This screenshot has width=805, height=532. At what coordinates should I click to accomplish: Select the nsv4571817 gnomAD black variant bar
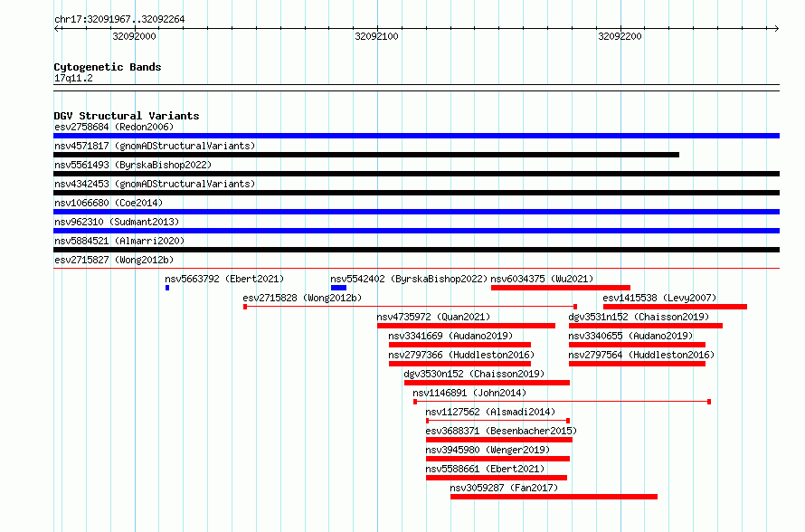[x=366, y=155]
